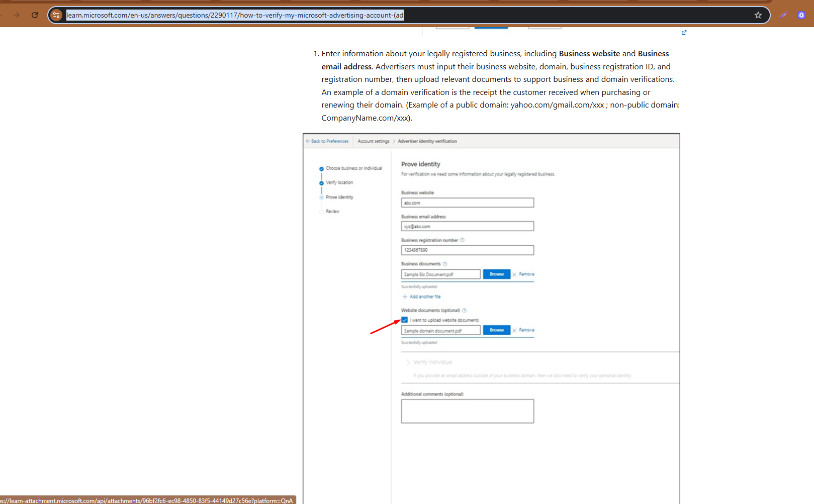Image resolution: width=814 pixels, height=504 pixels.
Task: Open the external link icon above the article
Action: pos(684,33)
